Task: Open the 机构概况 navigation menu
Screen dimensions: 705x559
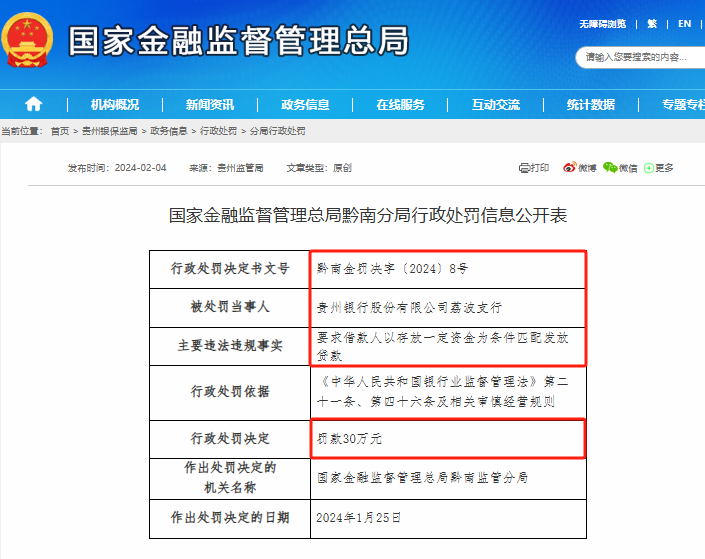Action: click(115, 104)
